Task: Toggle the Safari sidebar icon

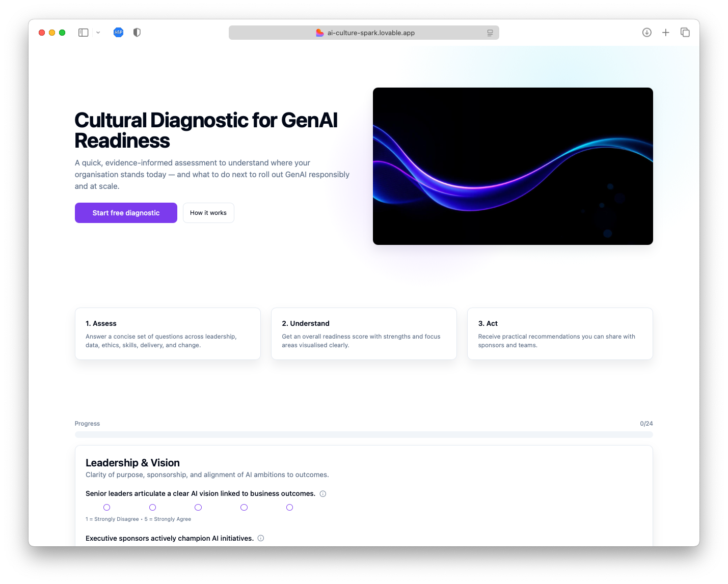Action: (83, 33)
